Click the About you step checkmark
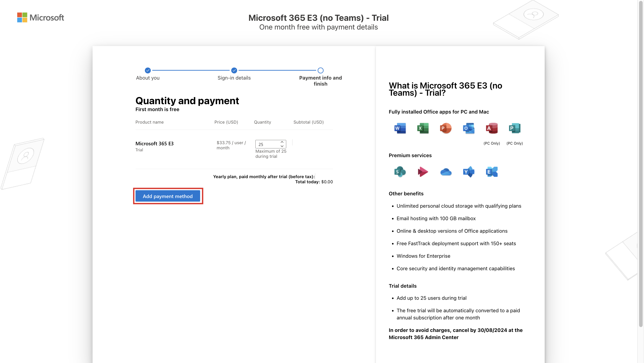The width and height of the screenshot is (644, 363). 148,70
